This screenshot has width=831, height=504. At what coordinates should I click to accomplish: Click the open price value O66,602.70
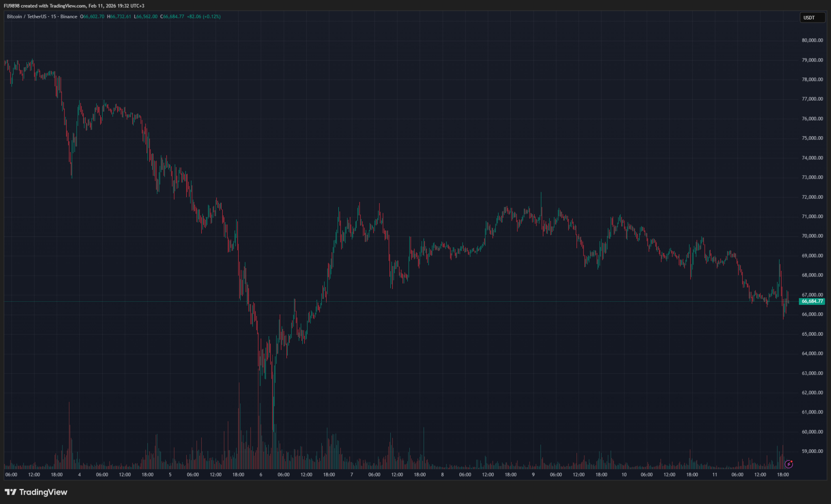(92, 17)
